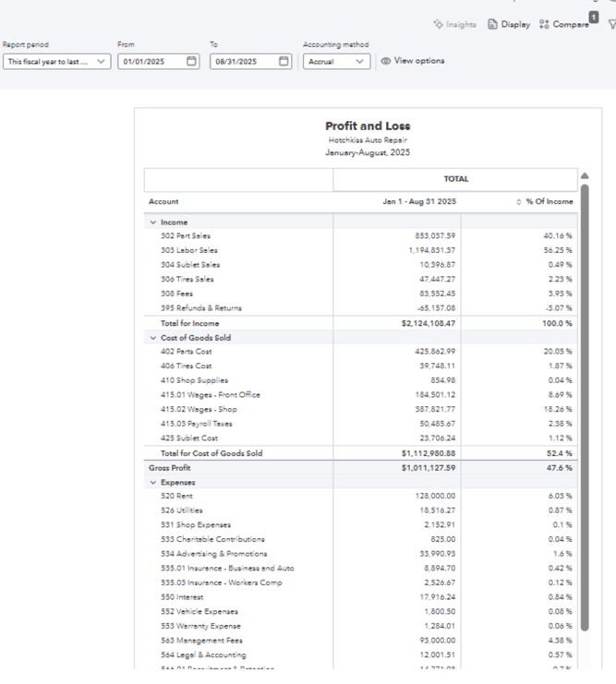The image size is (616, 684).
Task: Click the report's vertical scrollbar
Action: pyautogui.click(x=584, y=369)
